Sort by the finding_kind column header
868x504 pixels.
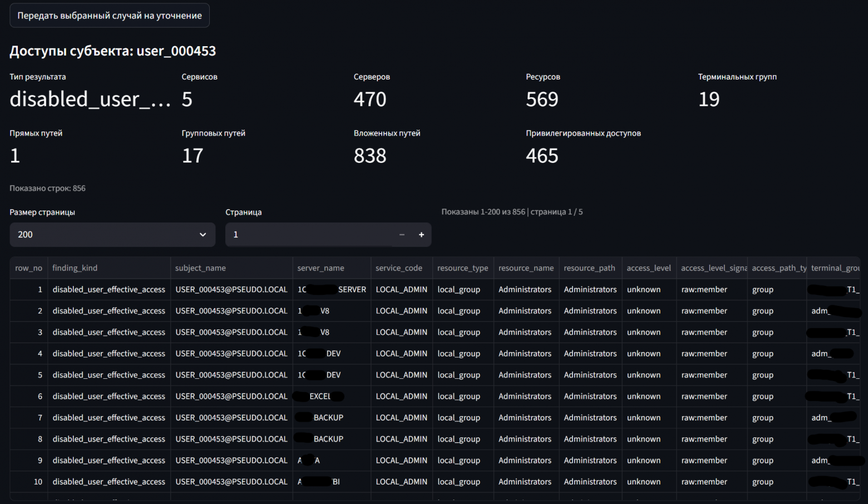(x=109, y=268)
